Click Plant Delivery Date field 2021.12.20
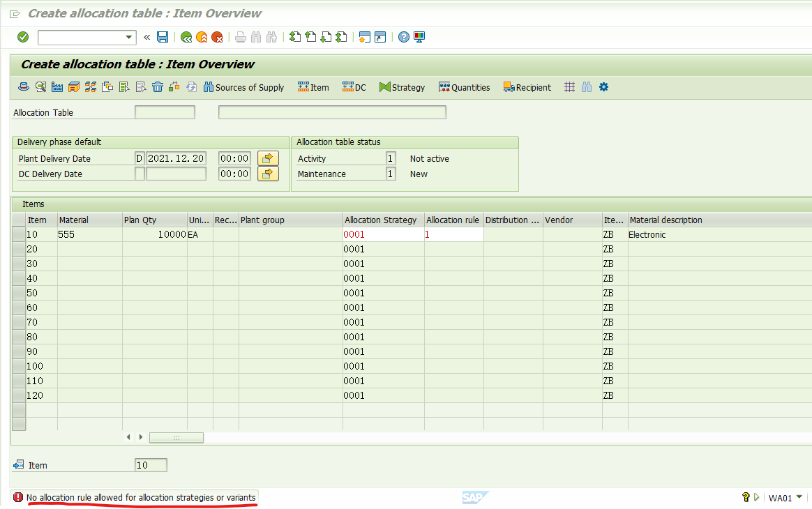This screenshot has width=812, height=509. click(x=176, y=158)
